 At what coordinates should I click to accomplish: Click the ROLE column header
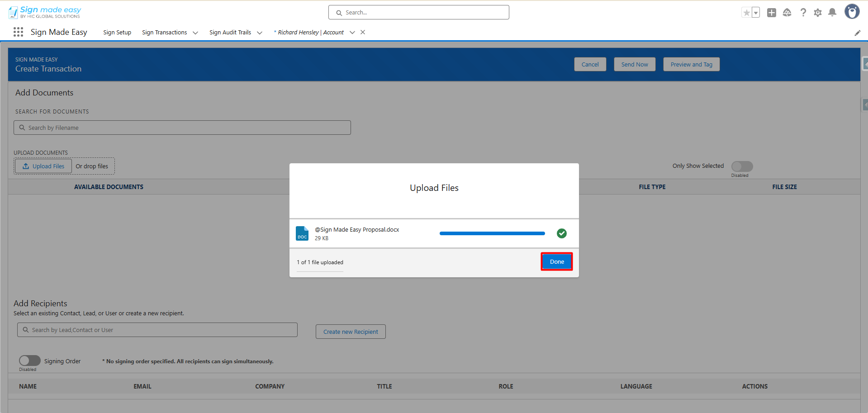pos(506,386)
